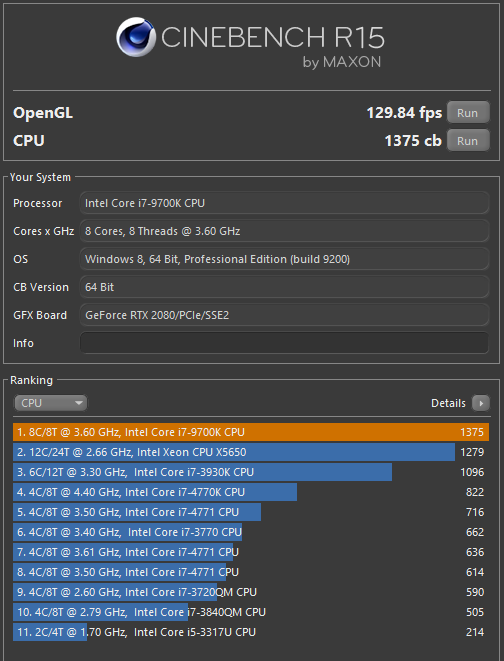The image size is (504, 661).
Task: Select ranking row 6 Core i7-3770
Action: pos(251,532)
